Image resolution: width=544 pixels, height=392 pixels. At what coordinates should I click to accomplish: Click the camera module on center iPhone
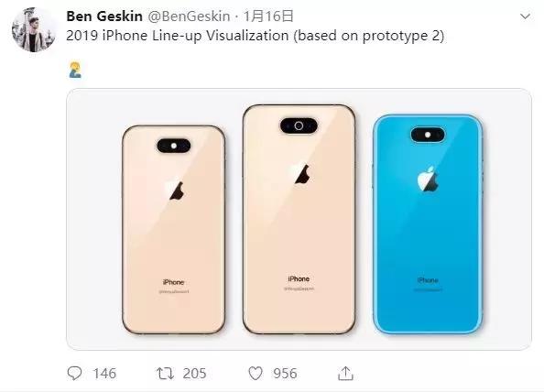[x=299, y=125]
